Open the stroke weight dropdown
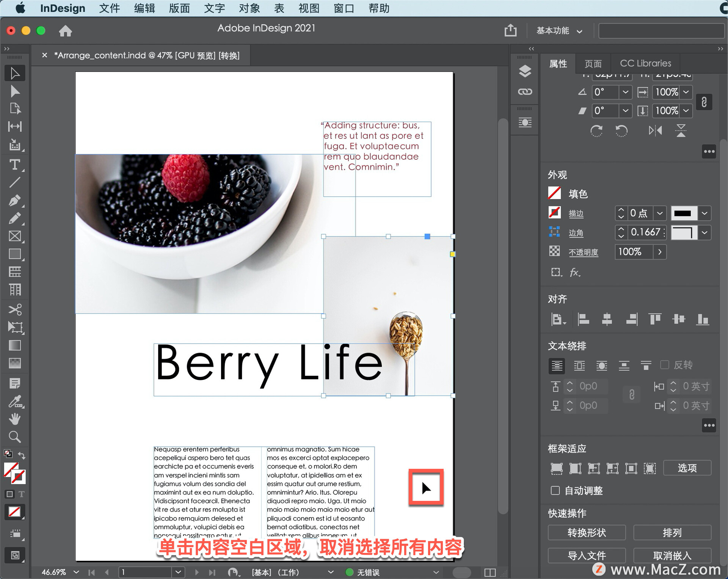This screenshot has width=728, height=579. click(x=660, y=213)
